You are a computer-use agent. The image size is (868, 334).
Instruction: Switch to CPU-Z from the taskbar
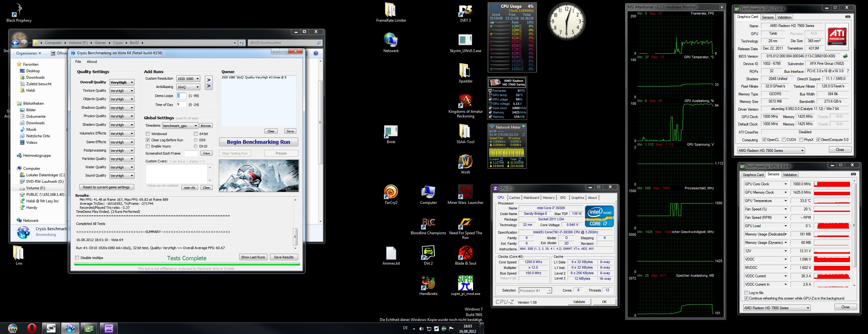108,328
